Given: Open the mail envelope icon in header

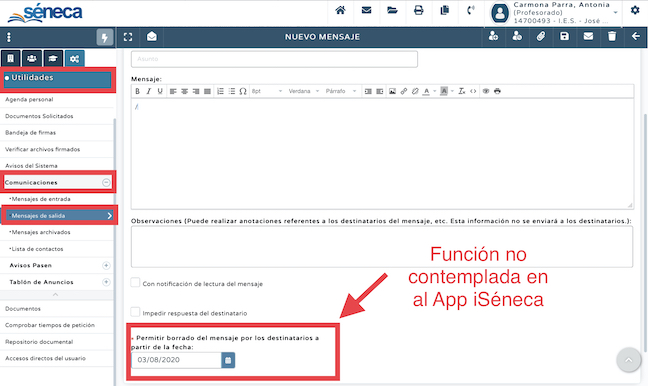Looking at the screenshot, I should tap(366, 10).
